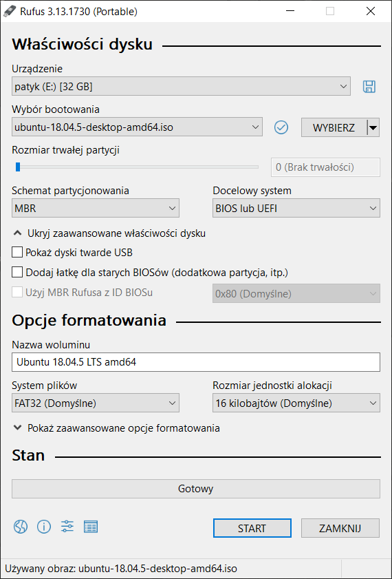Click the START button
The height and width of the screenshot is (579, 392).
(252, 529)
